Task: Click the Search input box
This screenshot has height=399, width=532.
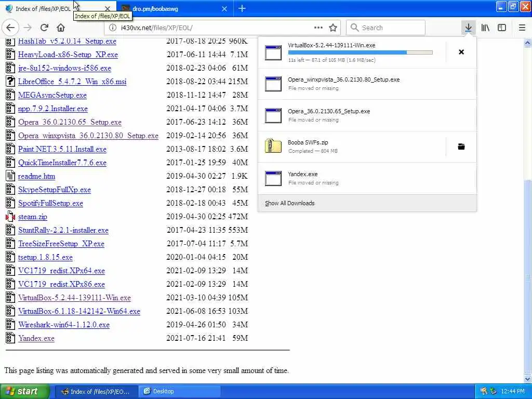Action: tap(385, 28)
